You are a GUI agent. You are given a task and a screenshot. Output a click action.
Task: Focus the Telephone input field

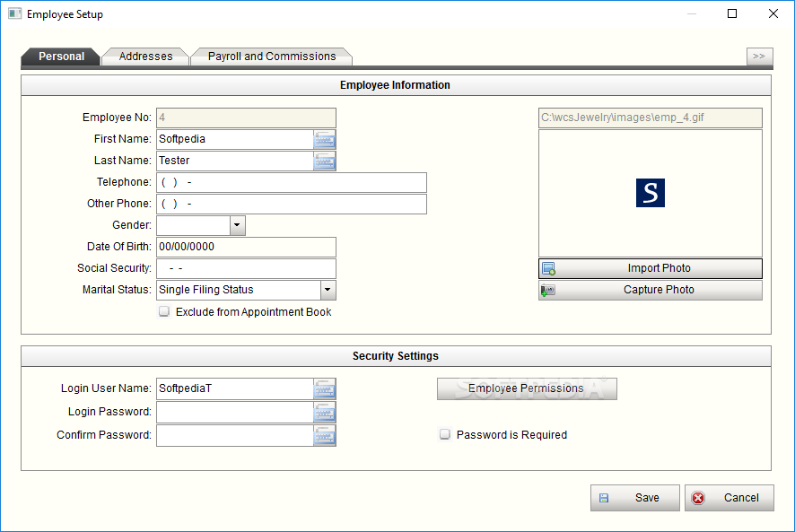291,182
